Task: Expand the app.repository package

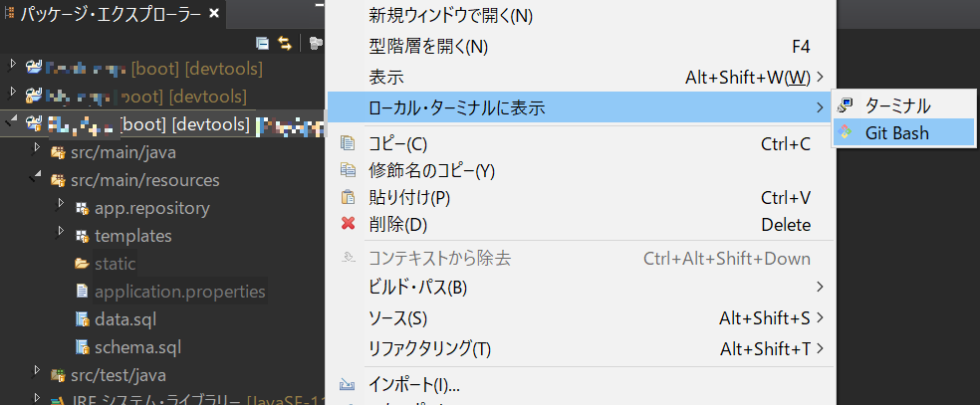Action: point(61,203)
